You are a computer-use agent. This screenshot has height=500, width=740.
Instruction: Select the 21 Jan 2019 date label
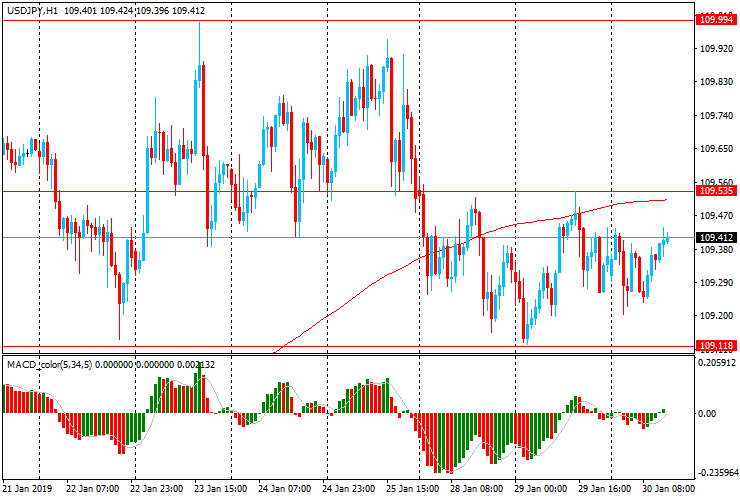(x=27, y=490)
